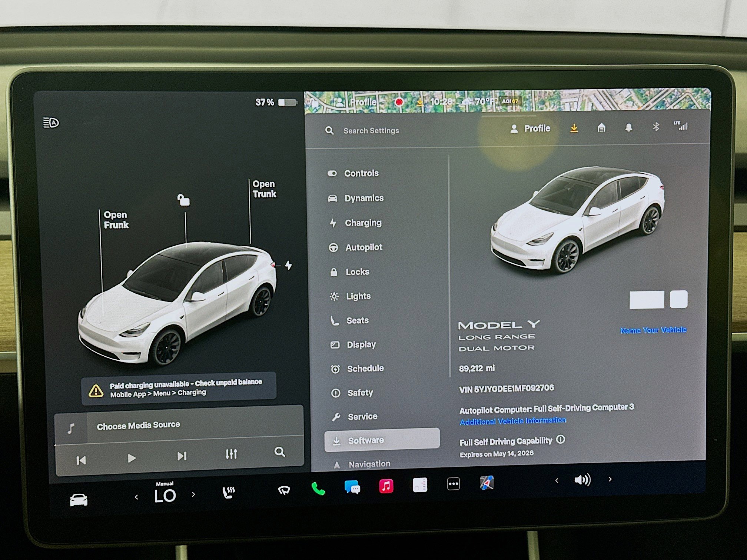Open the Safety menu
This screenshot has width=747, height=560.
(x=352, y=393)
